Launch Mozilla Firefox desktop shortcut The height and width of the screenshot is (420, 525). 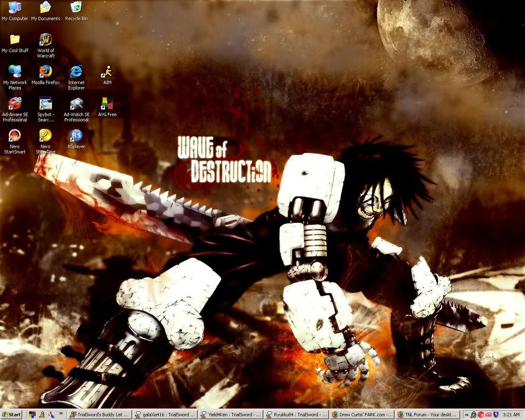45,75
